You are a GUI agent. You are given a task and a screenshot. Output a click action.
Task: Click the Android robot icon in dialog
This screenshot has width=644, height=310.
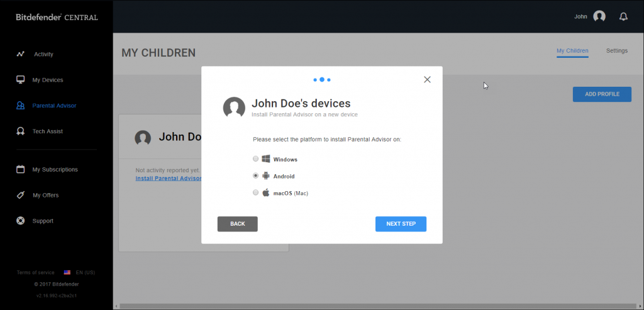266,175
